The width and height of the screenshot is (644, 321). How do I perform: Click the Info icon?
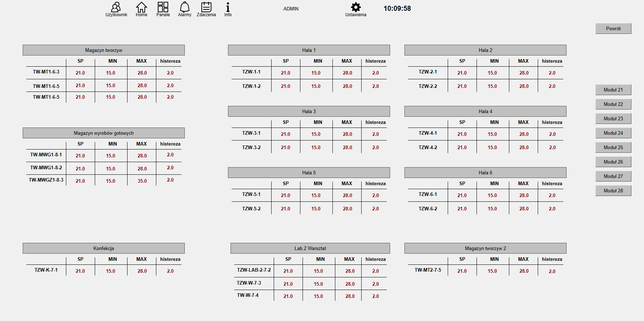pos(228,8)
